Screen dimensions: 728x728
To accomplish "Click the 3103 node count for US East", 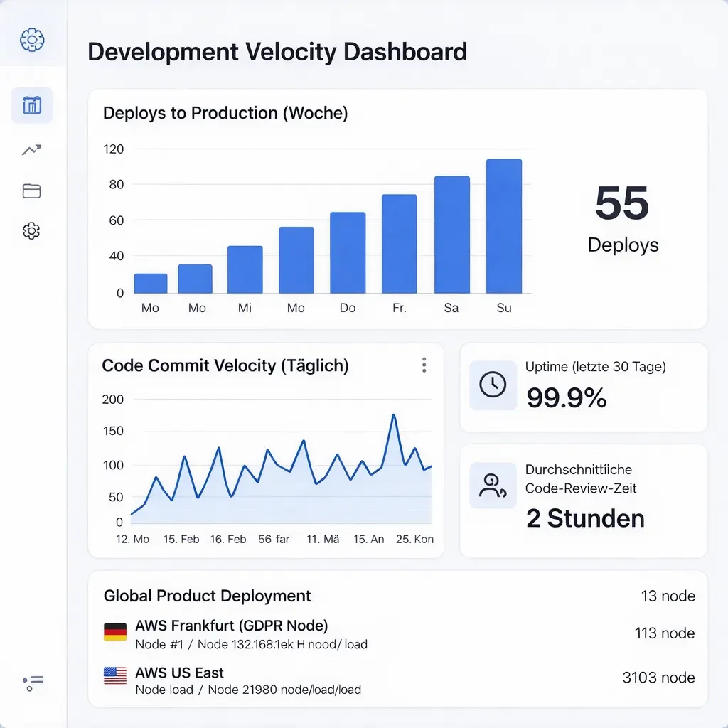I will tap(658, 678).
